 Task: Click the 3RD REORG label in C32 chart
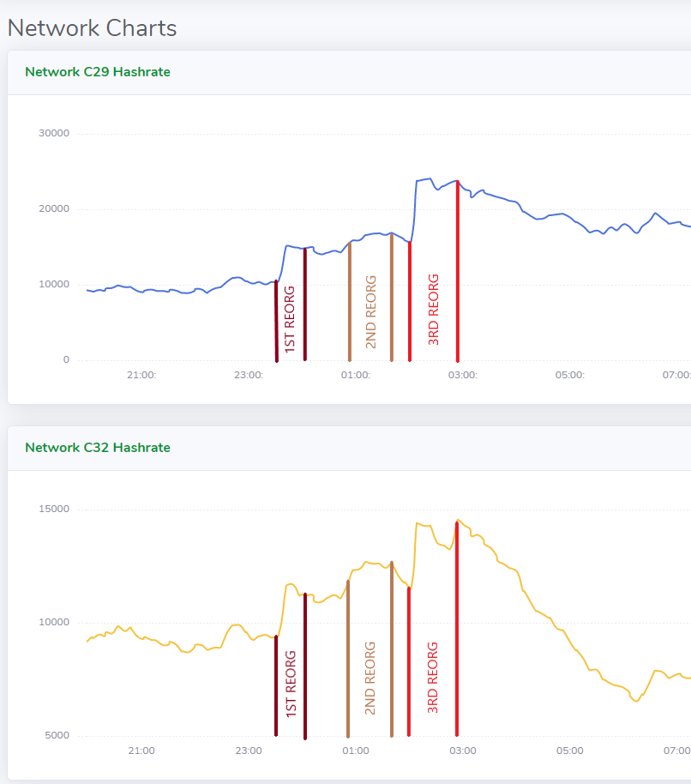point(433,678)
